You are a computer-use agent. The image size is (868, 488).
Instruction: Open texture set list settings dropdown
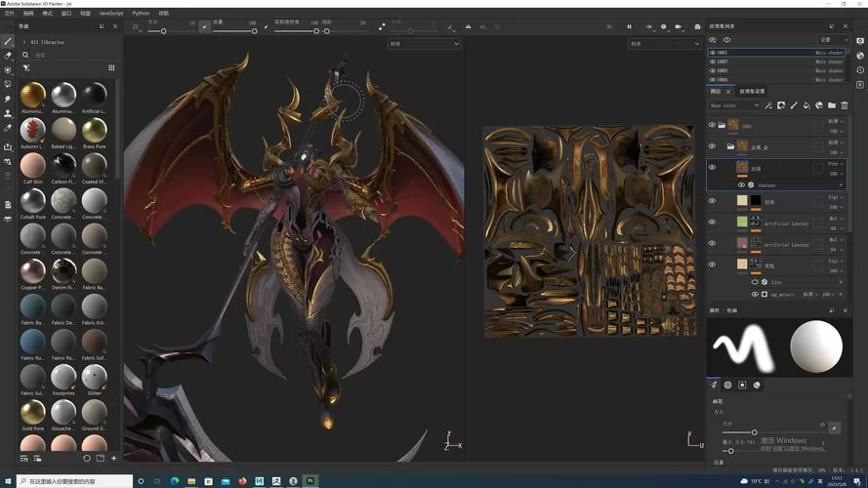coord(834,40)
